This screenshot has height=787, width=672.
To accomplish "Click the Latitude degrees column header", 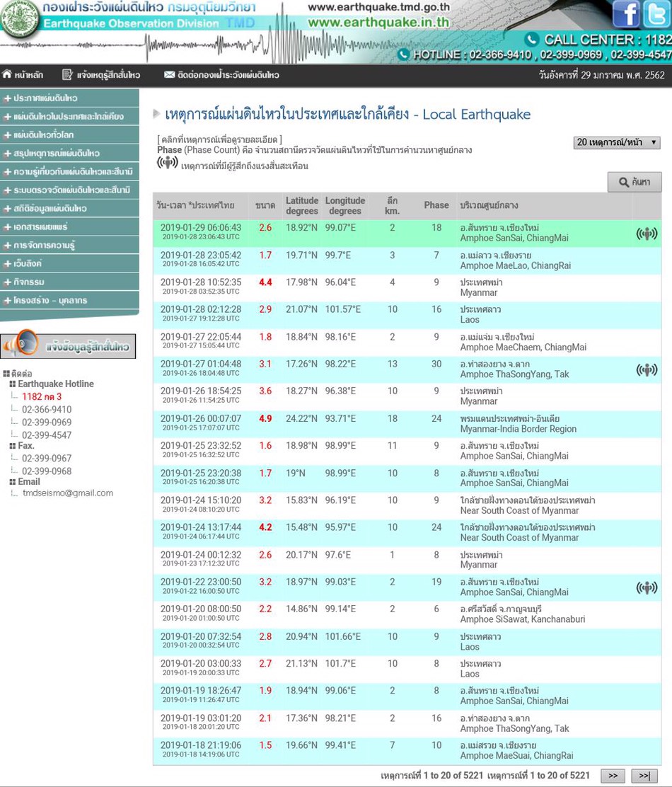I will (302, 206).
